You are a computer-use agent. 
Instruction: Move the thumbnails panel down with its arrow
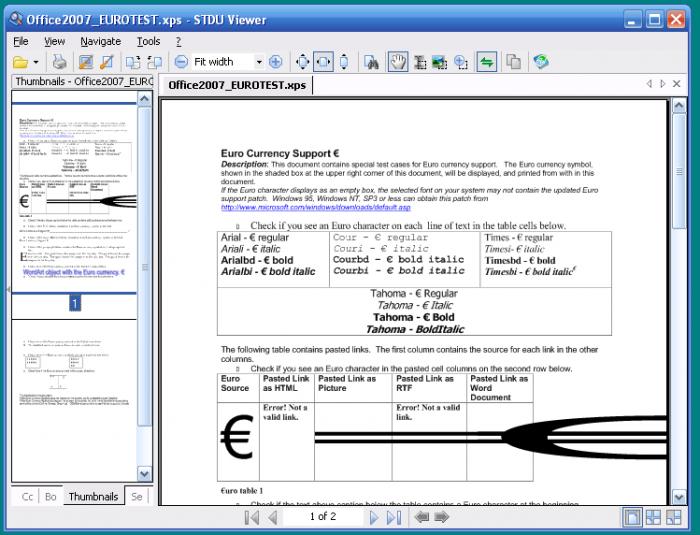[144, 474]
